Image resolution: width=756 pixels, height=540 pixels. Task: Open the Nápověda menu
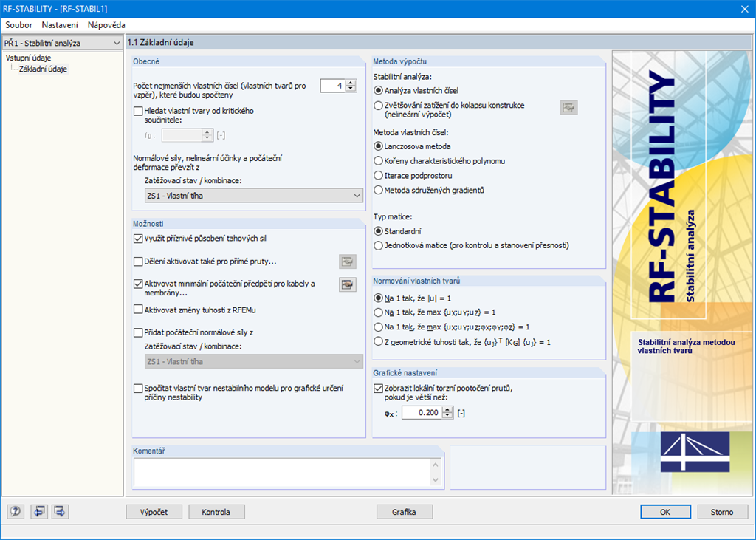106,25
